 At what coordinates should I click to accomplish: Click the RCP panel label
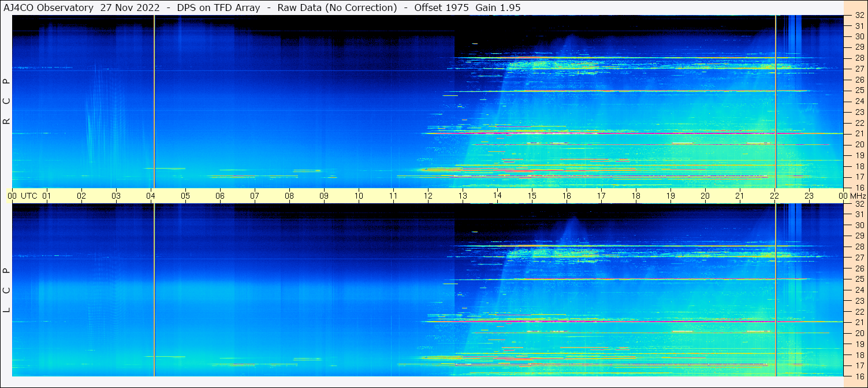coord(6,102)
